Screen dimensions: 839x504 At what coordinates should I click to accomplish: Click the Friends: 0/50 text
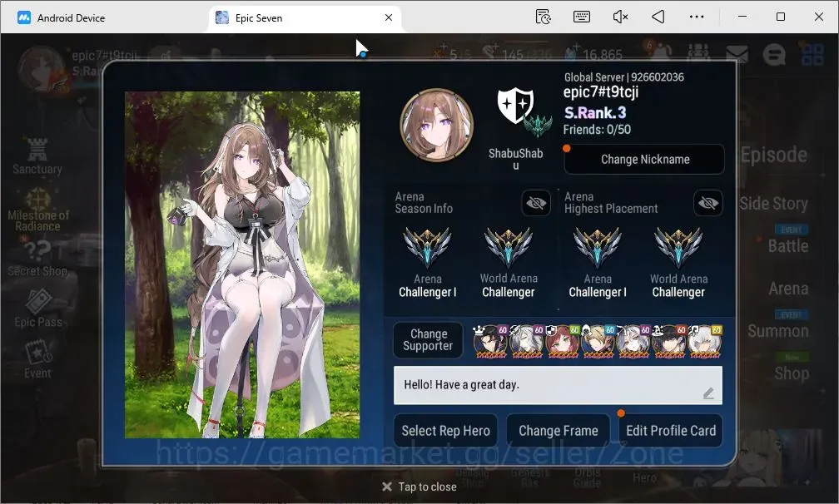tap(597, 130)
